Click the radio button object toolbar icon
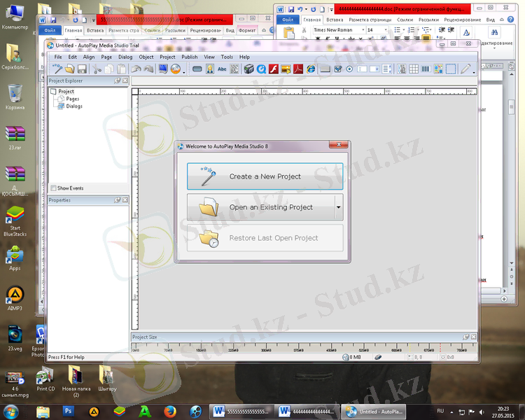525x420 pixels. point(349,69)
